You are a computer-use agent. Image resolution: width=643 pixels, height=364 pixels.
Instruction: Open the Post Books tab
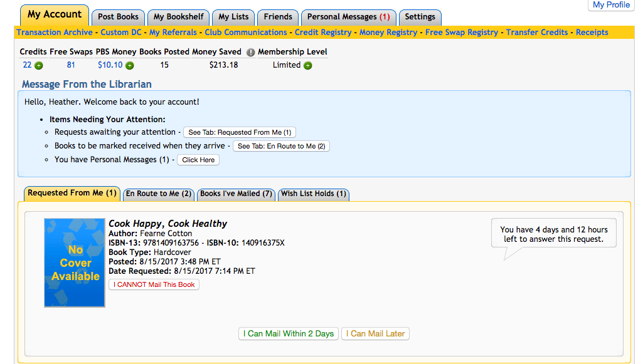click(119, 17)
